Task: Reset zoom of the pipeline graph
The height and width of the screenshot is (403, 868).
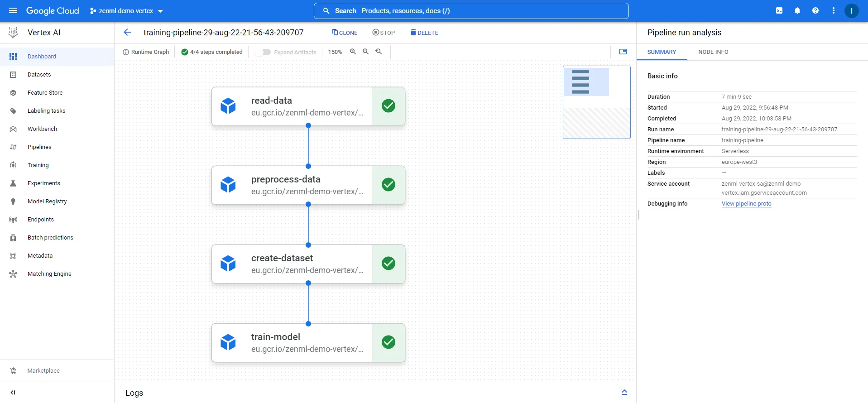Action: [379, 52]
